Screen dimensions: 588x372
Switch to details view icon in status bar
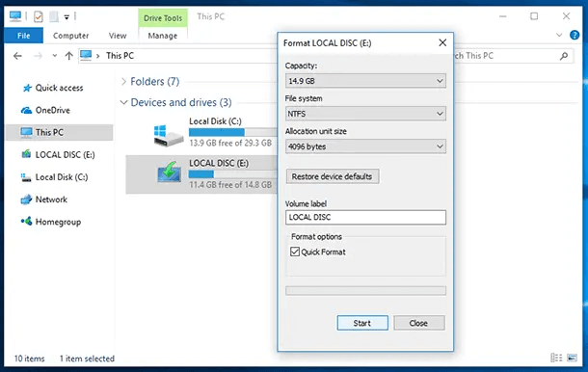(556, 358)
